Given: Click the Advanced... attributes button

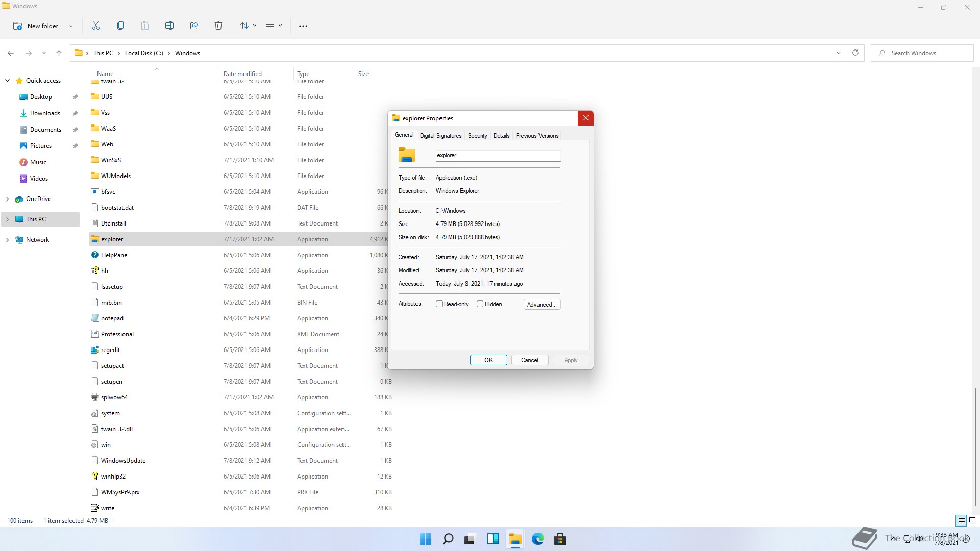Looking at the screenshot, I should tap(542, 305).
